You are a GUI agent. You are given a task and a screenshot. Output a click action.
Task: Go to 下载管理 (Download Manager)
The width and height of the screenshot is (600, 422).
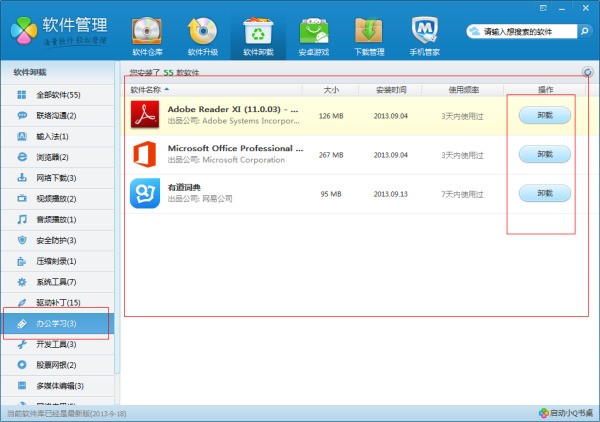click(x=370, y=36)
